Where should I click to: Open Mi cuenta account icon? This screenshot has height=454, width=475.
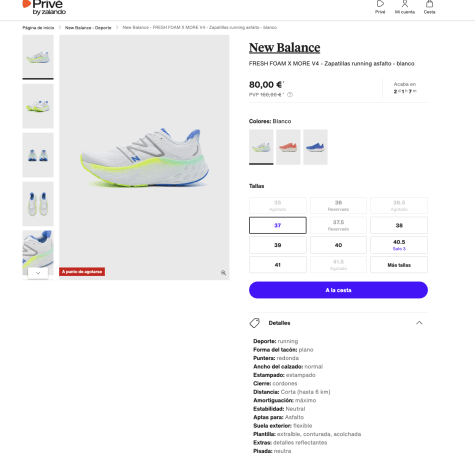(x=405, y=4)
